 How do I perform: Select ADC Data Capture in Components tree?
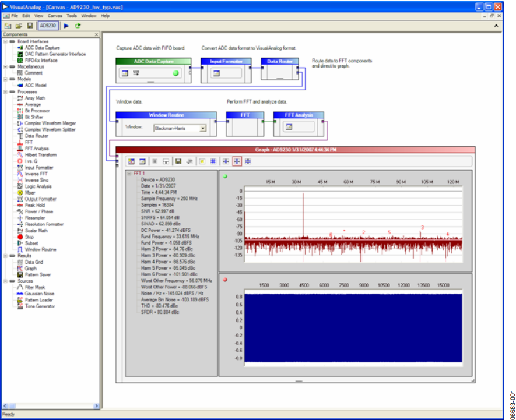(42, 48)
